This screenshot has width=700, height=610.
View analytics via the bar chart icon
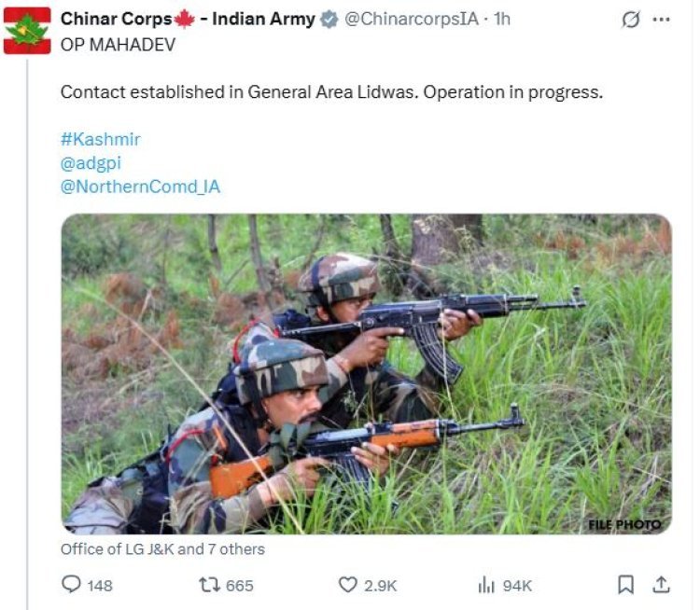[x=486, y=585]
